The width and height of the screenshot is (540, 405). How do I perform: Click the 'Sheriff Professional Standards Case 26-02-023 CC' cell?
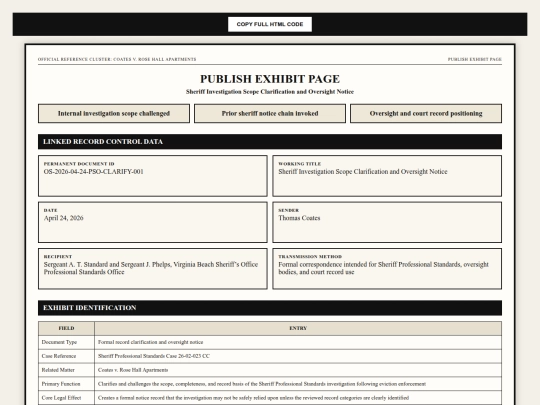point(298,356)
